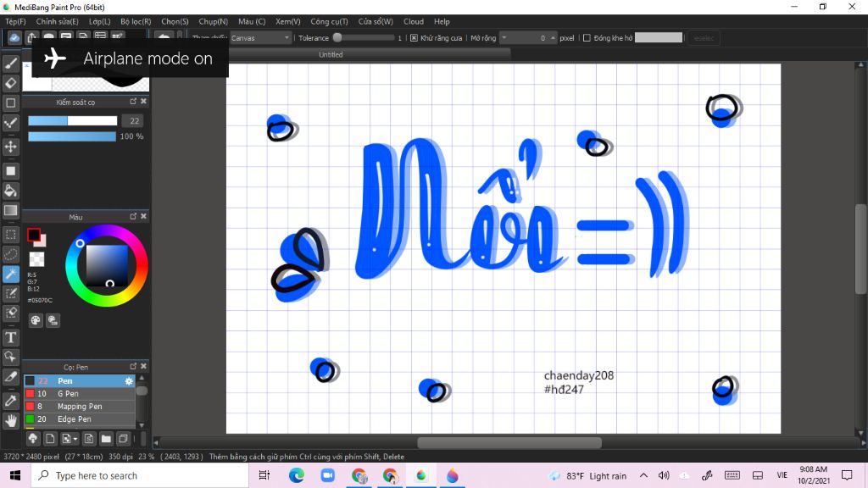Select the Eraser tool

(x=10, y=83)
